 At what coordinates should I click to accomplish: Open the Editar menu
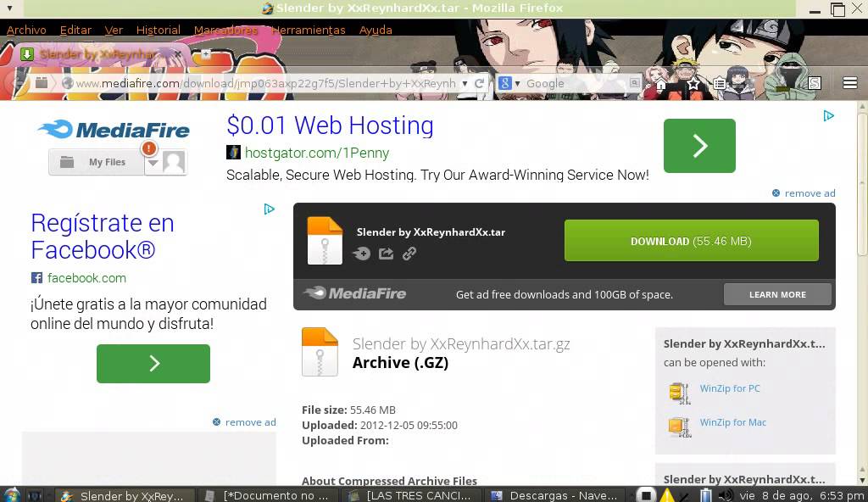tap(75, 30)
